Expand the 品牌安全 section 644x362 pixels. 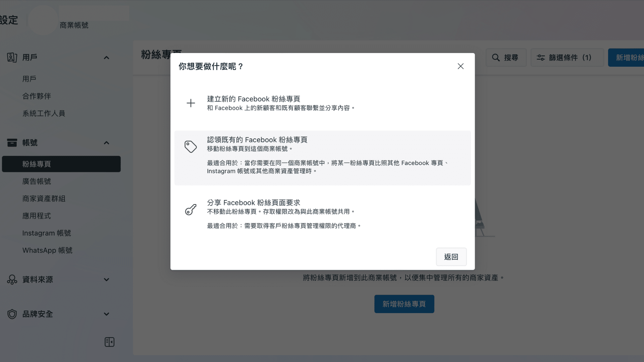pyautogui.click(x=106, y=314)
